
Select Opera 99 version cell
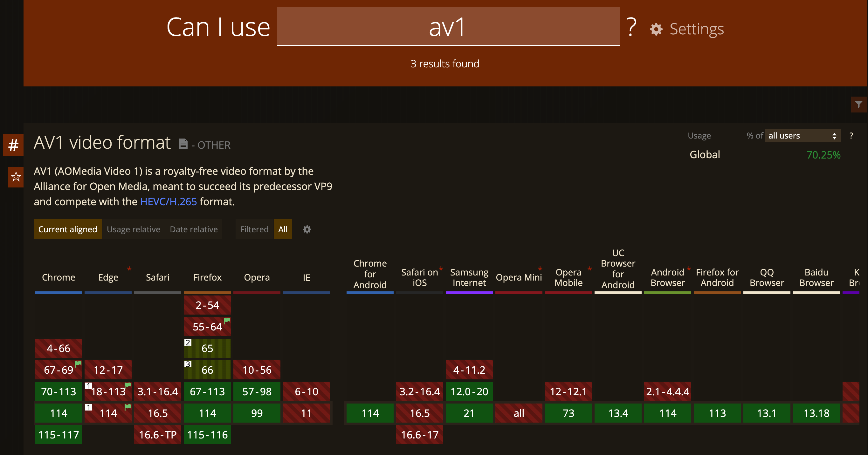(257, 413)
